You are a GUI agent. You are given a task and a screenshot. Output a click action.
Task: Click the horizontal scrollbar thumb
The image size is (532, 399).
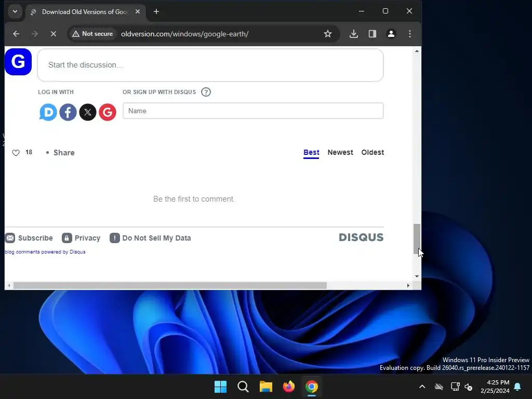pyautogui.click(x=170, y=286)
